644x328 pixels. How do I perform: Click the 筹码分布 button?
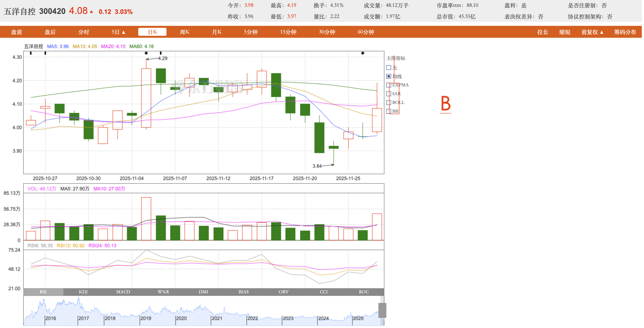[x=625, y=32]
